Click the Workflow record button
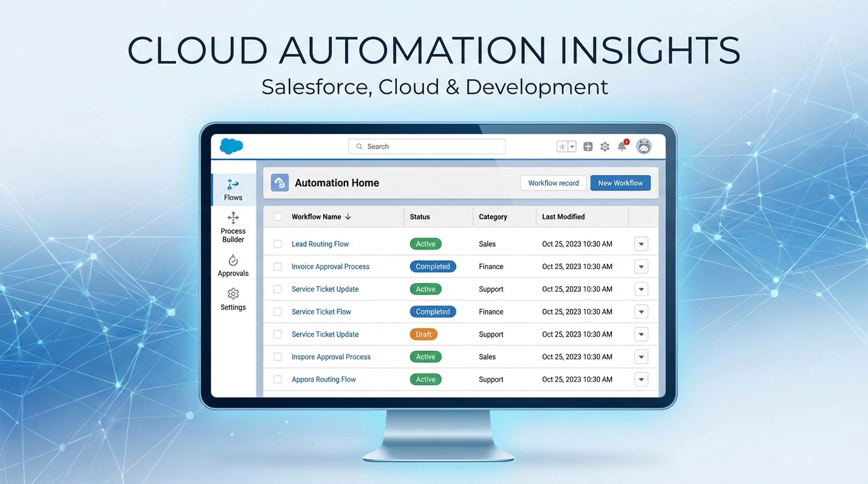 click(553, 183)
